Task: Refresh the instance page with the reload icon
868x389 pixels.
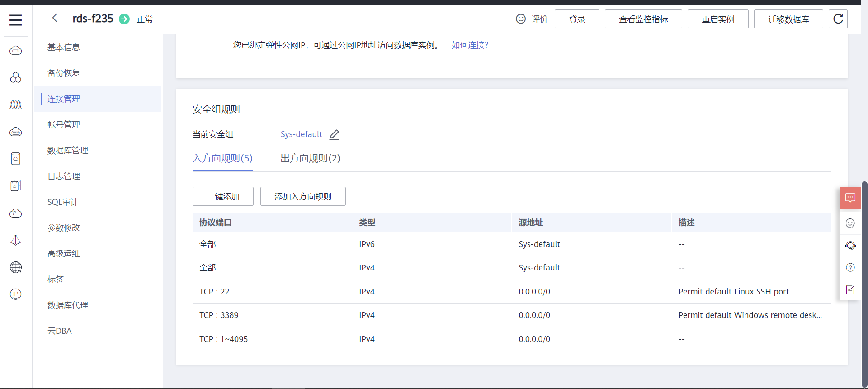Action: tap(838, 19)
